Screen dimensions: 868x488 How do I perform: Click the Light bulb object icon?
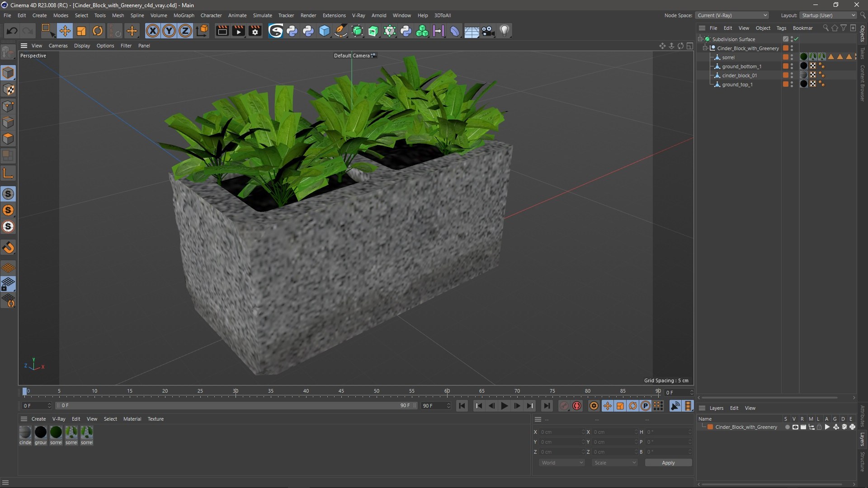pyautogui.click(x=505, y=31)
